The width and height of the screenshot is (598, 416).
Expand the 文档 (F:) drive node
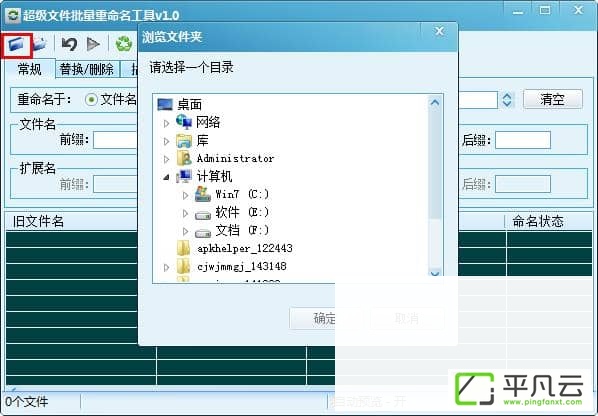185,231
